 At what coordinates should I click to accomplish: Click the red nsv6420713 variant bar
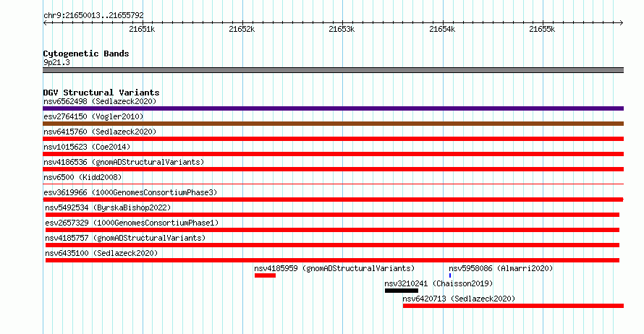[x=513, y=306]
